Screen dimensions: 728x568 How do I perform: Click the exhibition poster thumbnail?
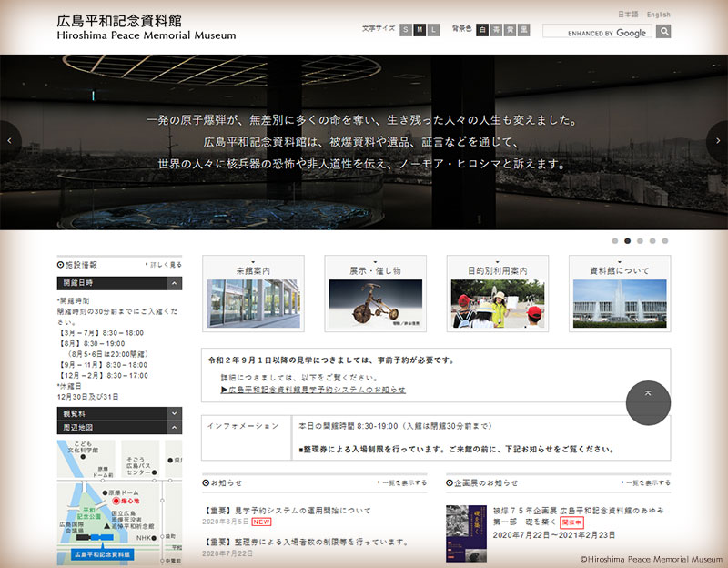click(x=466, y=534)
